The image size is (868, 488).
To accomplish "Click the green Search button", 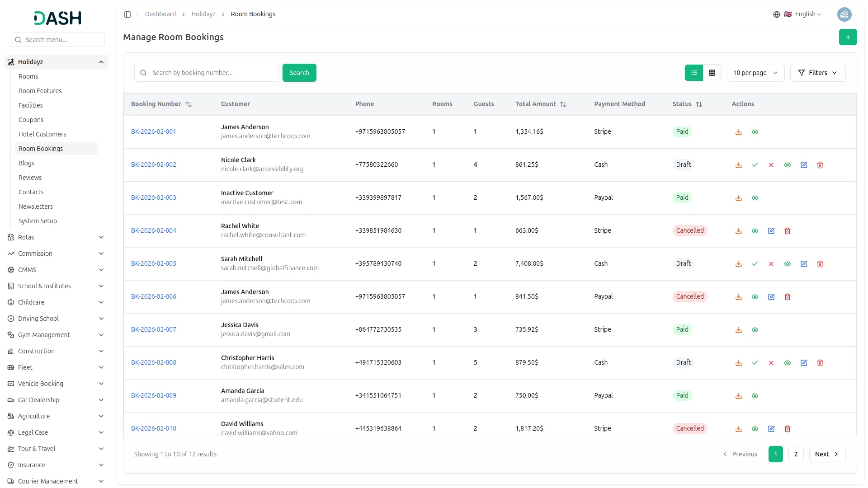I will (x=299, y=73).
